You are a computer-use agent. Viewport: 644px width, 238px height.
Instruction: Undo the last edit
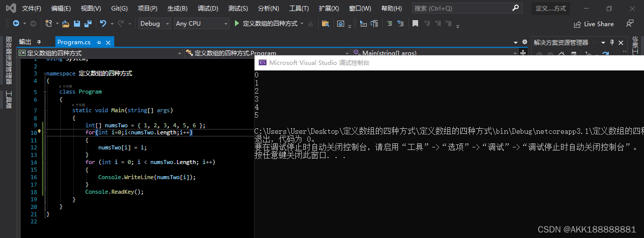click(x=103, y=24)
